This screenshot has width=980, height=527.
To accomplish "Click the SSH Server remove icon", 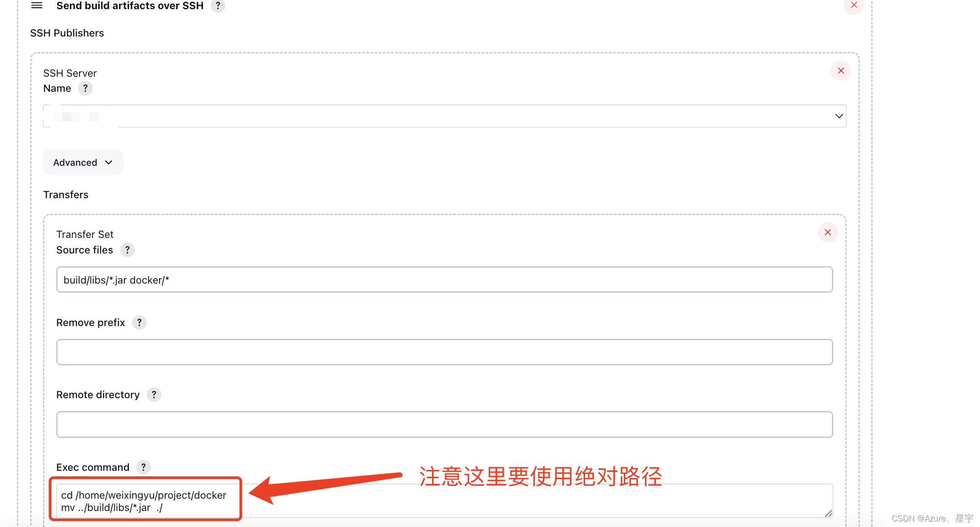I will point(841,71).
